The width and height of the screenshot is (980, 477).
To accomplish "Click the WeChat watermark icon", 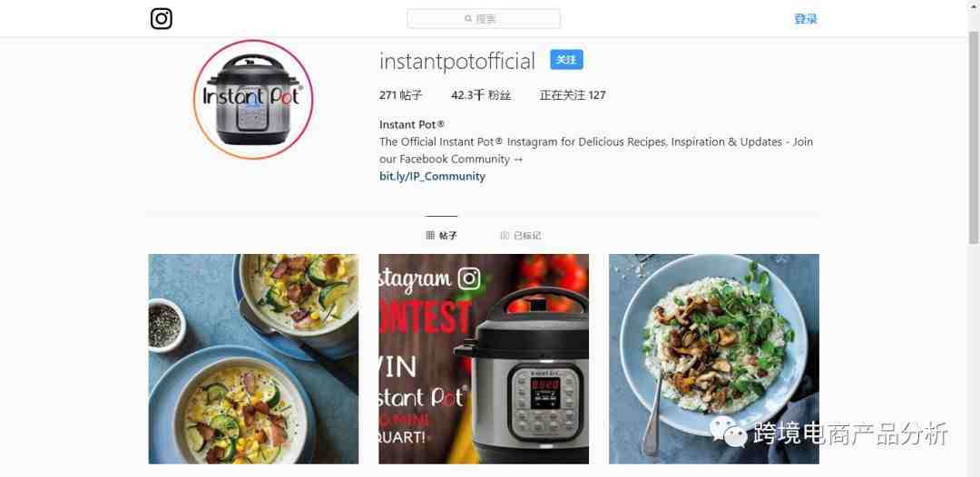I will click(729, 432).
